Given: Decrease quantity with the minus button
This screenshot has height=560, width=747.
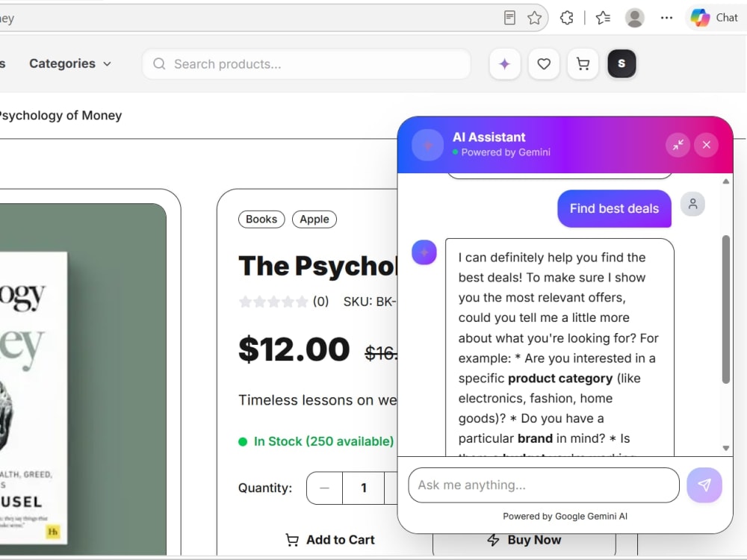Looking at the screenshot, I should tap(324, 488).
